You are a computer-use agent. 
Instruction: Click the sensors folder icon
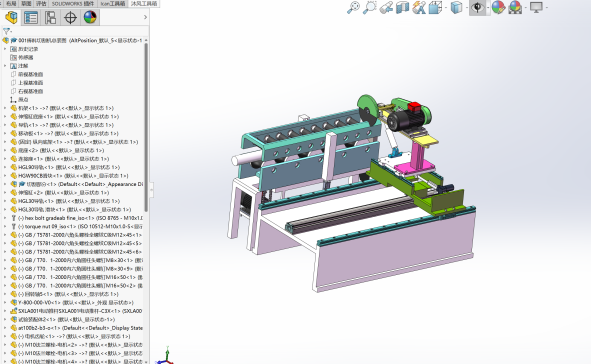[14, 57]
